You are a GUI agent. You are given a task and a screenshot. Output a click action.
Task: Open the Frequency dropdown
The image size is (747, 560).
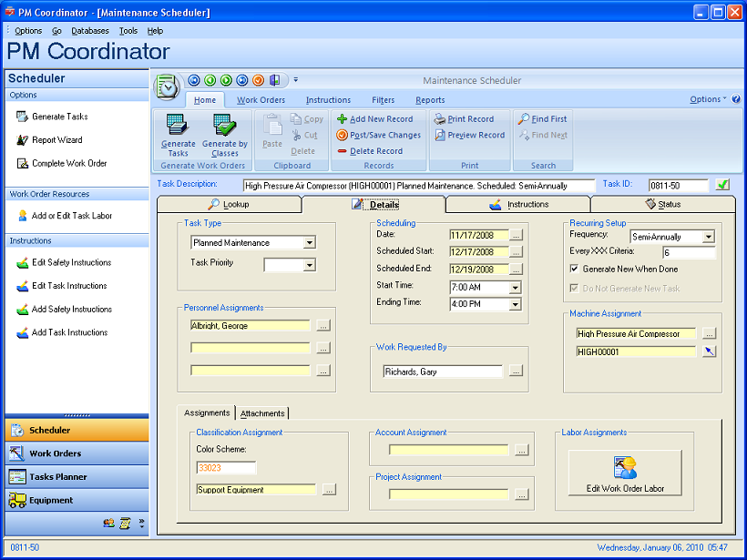709,237
